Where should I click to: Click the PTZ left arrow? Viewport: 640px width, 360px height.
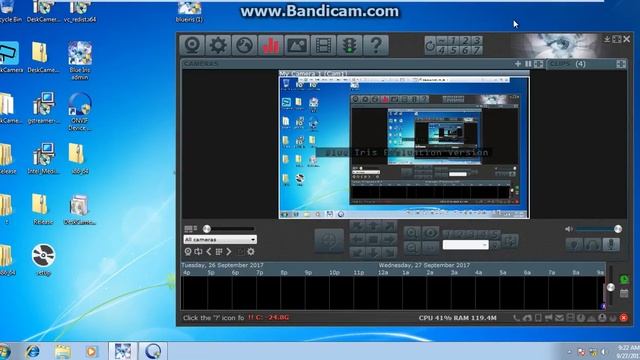[x=358, y=239]
